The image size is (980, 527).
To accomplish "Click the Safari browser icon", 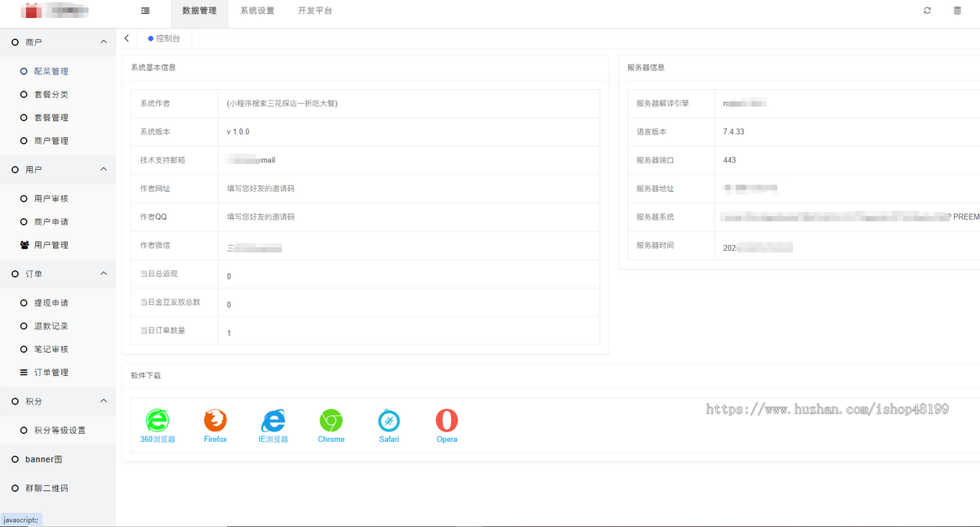I will point(388,420).
